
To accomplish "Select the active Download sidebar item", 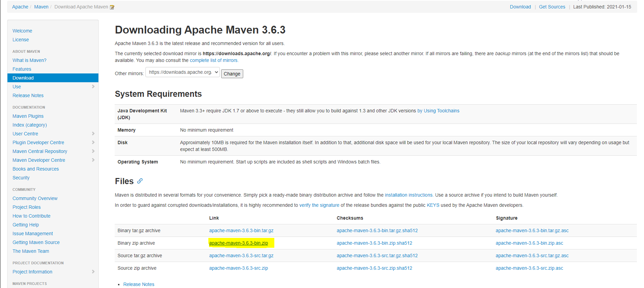I will (53, 78).
